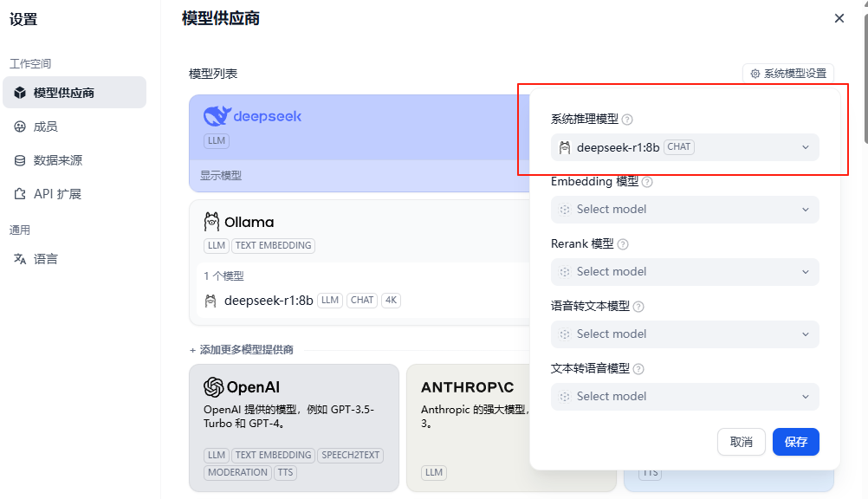Open the 文本转语音模型 Select model dropdown
This screenshot has width=868, height=499.
click(x=684, y=397)
